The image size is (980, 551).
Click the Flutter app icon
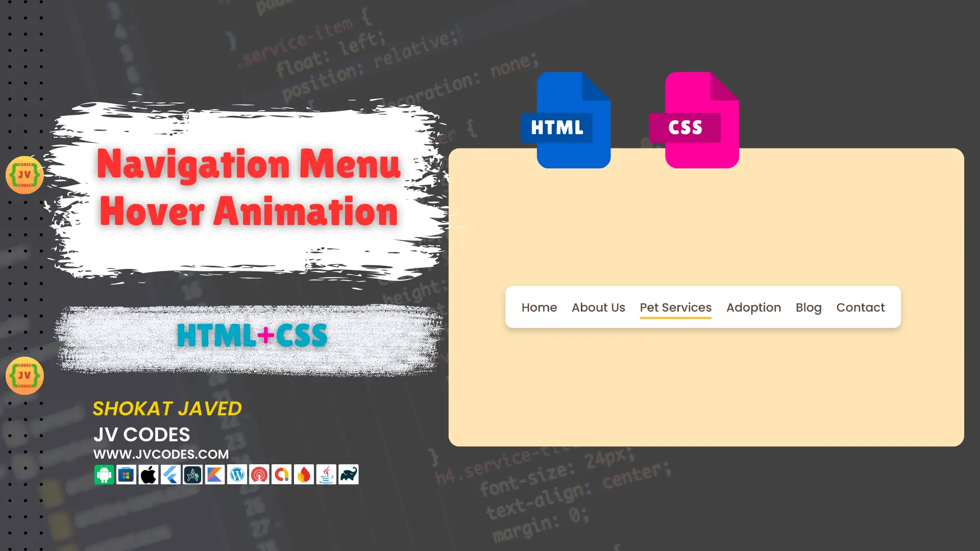pos(170,475)
